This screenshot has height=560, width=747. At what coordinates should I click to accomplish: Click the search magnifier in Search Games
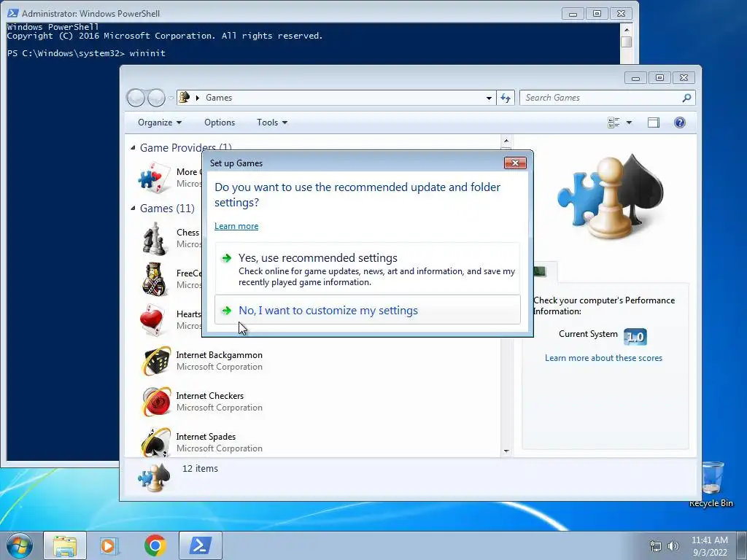pos(686,98)
